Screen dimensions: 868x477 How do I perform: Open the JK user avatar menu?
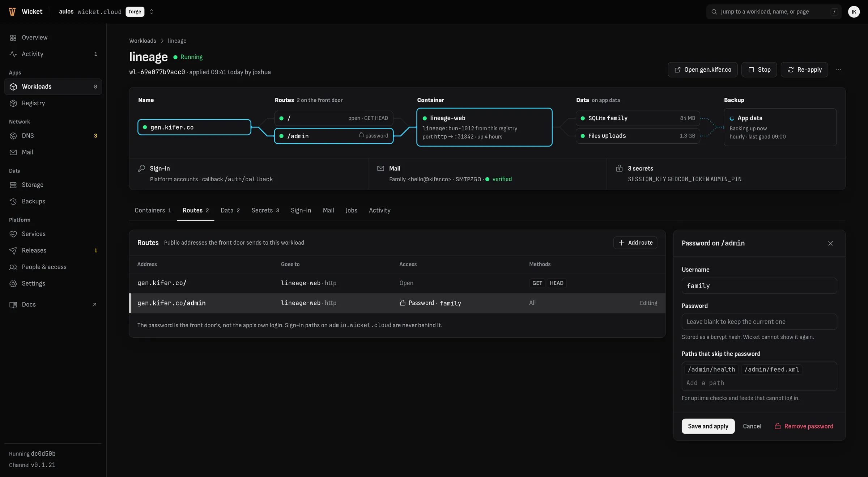854,12
